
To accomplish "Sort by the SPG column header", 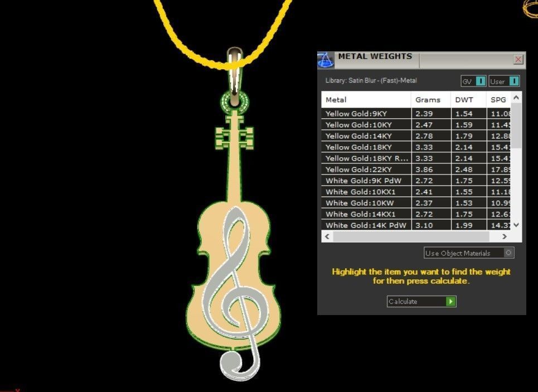I will pyautogui.click(x=498, y=100).
